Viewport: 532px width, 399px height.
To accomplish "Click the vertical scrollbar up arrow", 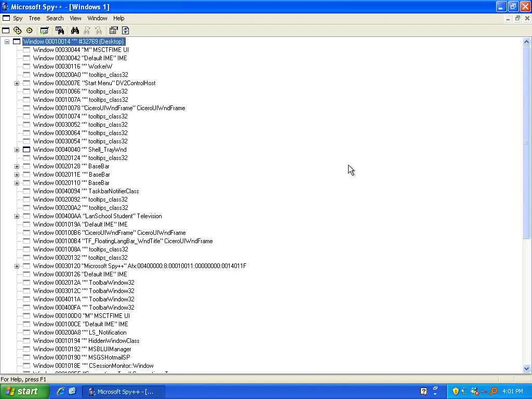I will coord(526,42).
